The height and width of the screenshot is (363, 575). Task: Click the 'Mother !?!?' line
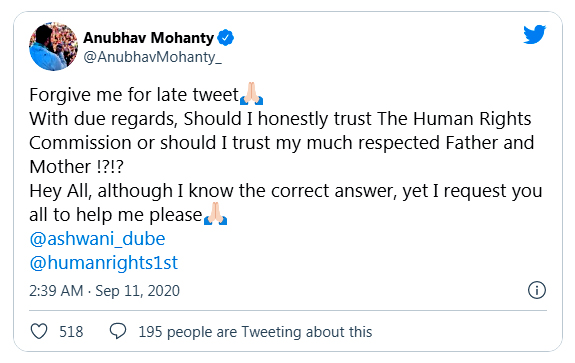[x=76, y=167]
